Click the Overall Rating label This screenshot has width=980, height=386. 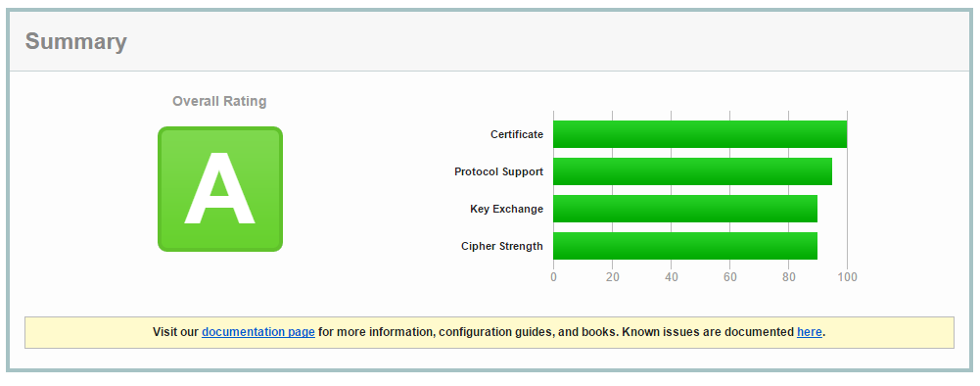(219, 101)
